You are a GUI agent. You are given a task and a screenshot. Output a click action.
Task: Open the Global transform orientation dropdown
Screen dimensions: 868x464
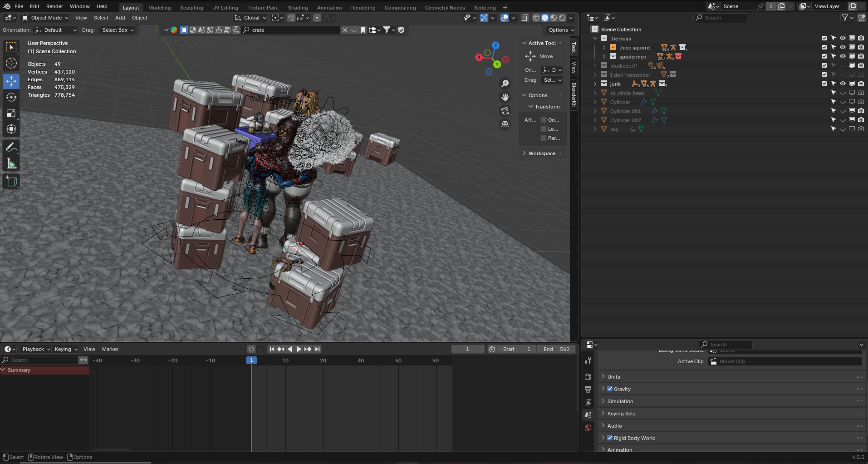pos(250,18)
